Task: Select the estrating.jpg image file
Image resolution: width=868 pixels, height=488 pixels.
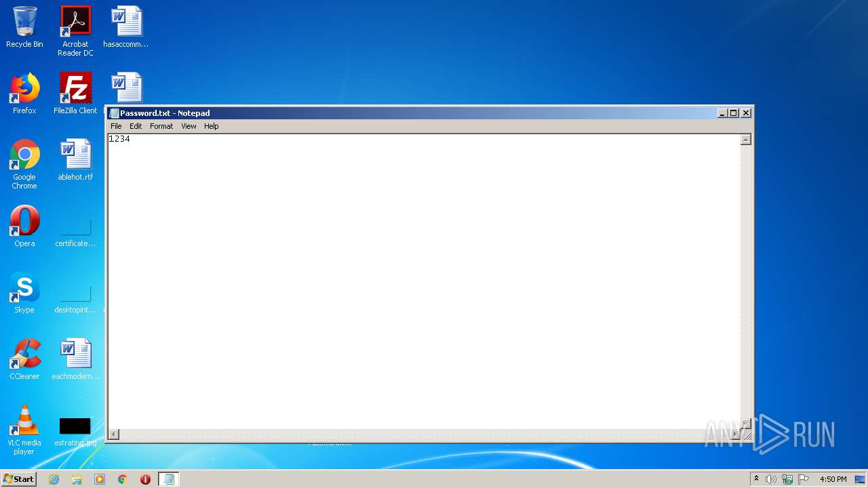Action: 75,431
